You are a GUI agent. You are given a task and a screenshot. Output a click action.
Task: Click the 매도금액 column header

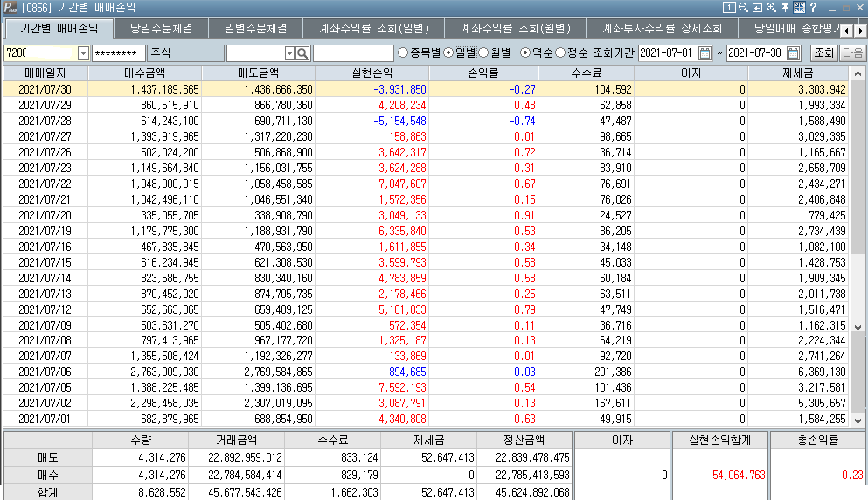259,73
